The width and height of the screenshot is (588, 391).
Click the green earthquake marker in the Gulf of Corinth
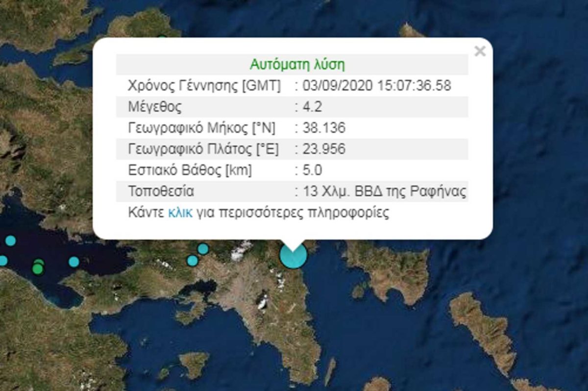(38, 269)
